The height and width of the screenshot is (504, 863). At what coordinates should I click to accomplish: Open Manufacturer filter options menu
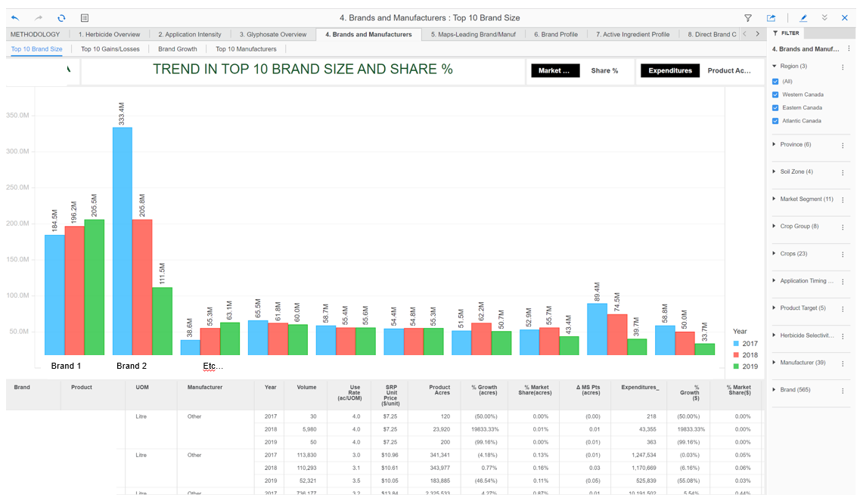[843, 364]
